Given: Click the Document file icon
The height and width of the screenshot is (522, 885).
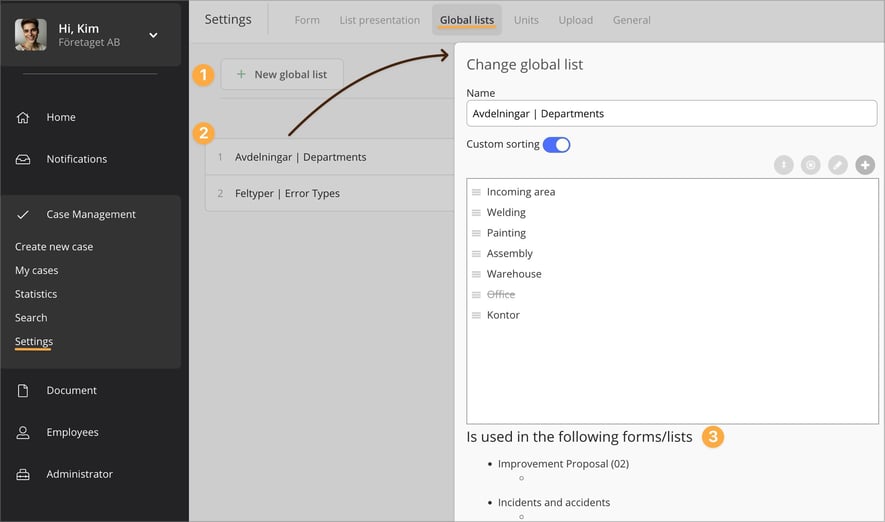Looking at the screenshot, I should pyautogui.click(x=23, y=391).
